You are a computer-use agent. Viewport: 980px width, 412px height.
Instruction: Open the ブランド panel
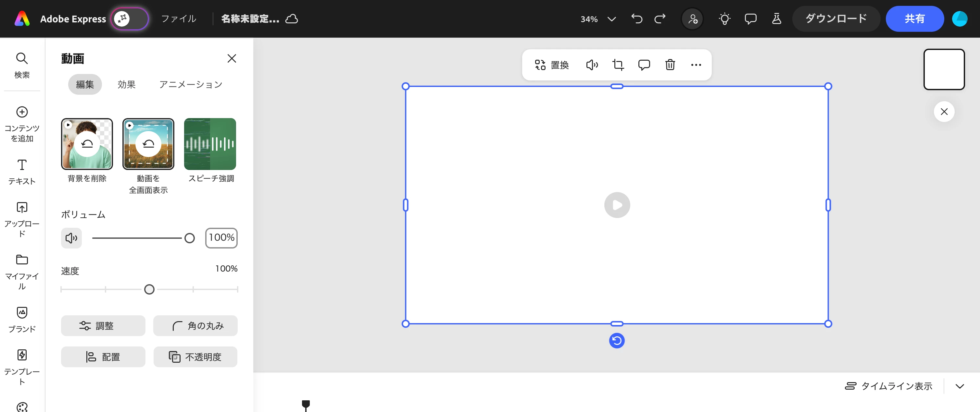[x=22, y=319]
